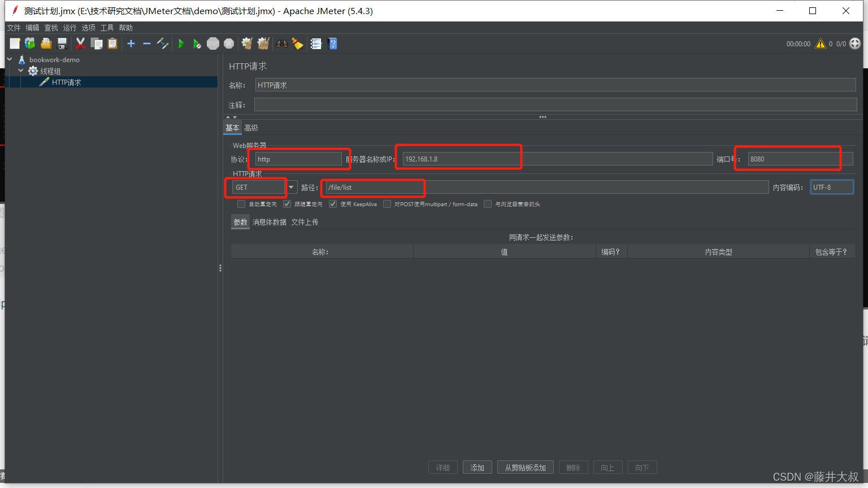Image resolution: width=868 pixels, height=488 pixels.
Task: Click the 详细 button
Action: point(443,468)
